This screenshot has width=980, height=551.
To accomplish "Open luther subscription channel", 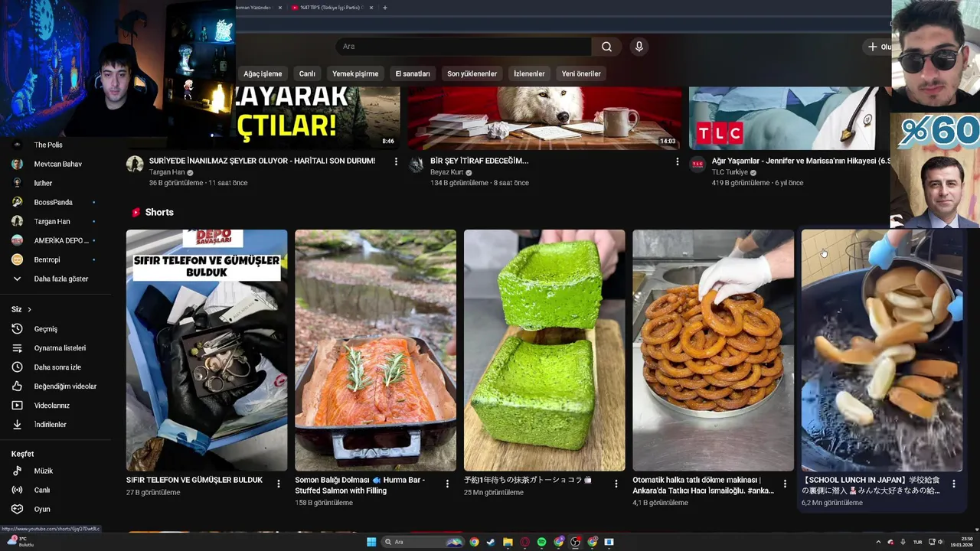I will [x=43, y=184].
